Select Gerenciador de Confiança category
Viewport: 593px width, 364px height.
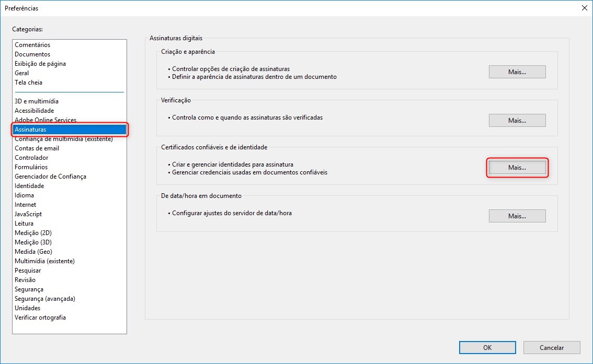click(x=51, y=177)
